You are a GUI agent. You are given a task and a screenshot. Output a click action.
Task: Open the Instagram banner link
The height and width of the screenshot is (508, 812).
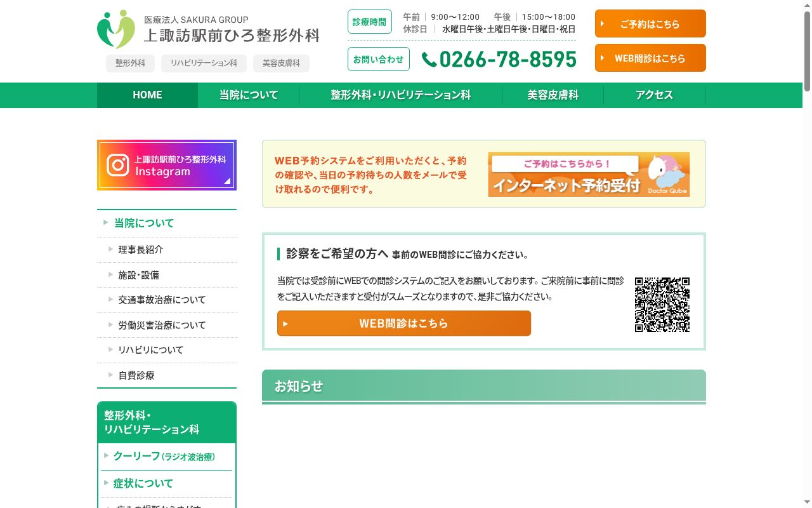(167, 165)
